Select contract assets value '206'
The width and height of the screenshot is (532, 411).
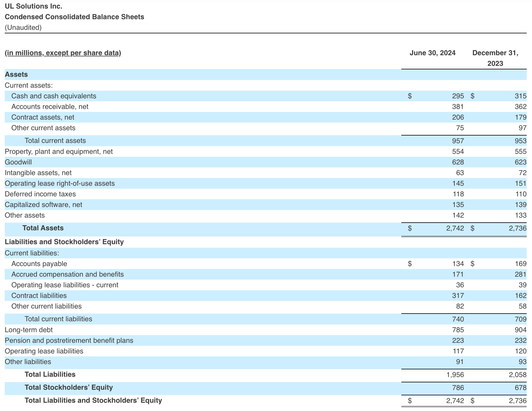click(458, 117)
